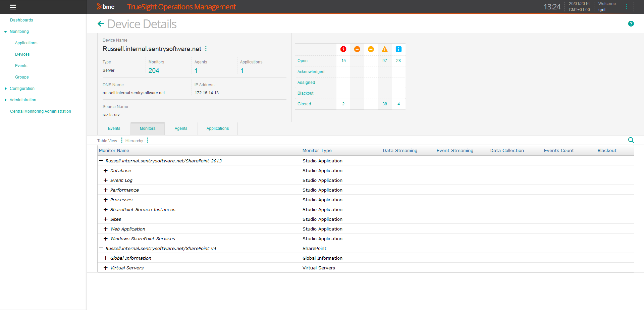Expand the Configuration navigation section
The image size is (644, 310).
(6, 89)
